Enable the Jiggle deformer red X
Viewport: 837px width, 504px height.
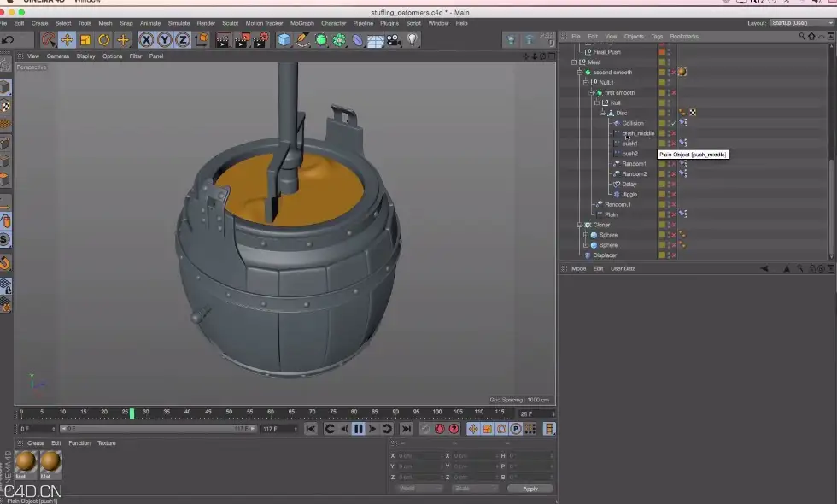674,195
